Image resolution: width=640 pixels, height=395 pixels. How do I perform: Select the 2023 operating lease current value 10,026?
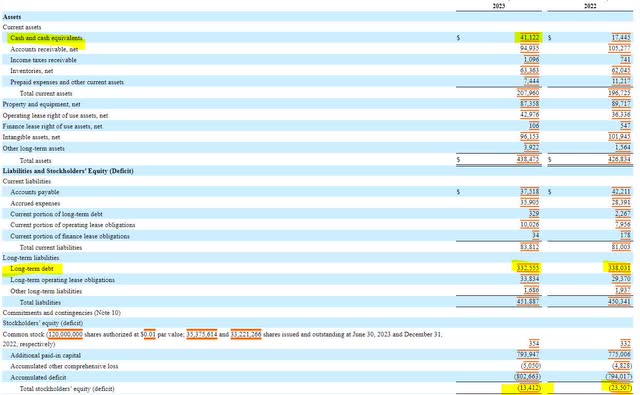point(529,224)
